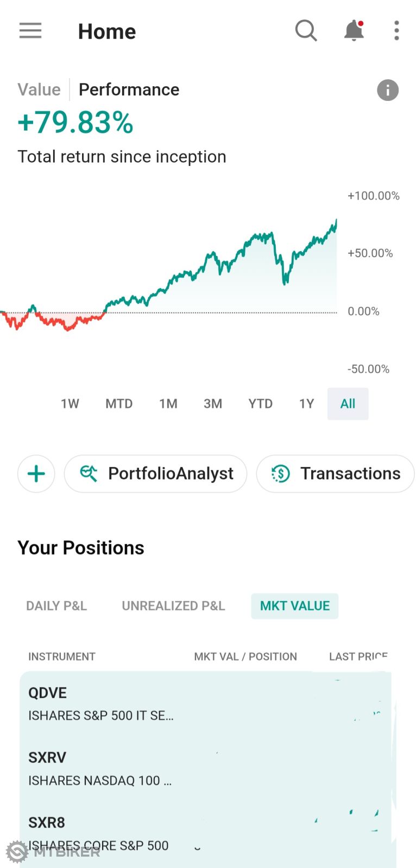The width and height of the screenshot is (416, 868).
Task: Open the QDVE position row
Action: point(163,704)
